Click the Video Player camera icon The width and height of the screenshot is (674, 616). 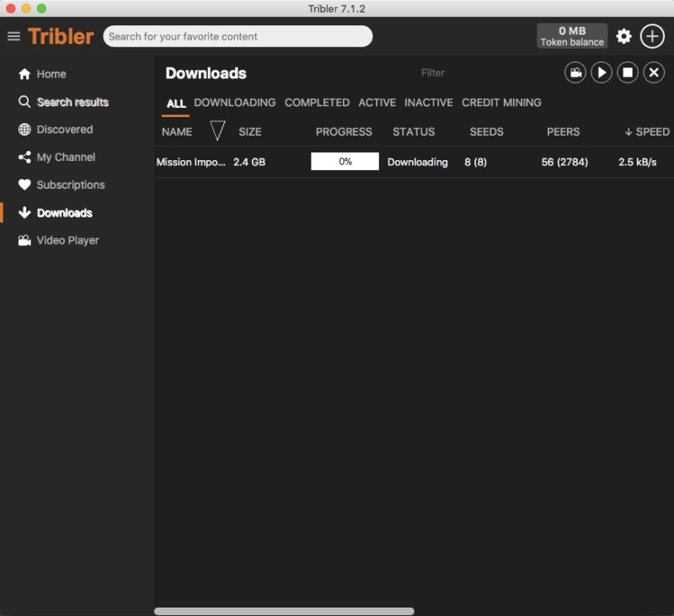pyautogui.click(x=24, y=240)
